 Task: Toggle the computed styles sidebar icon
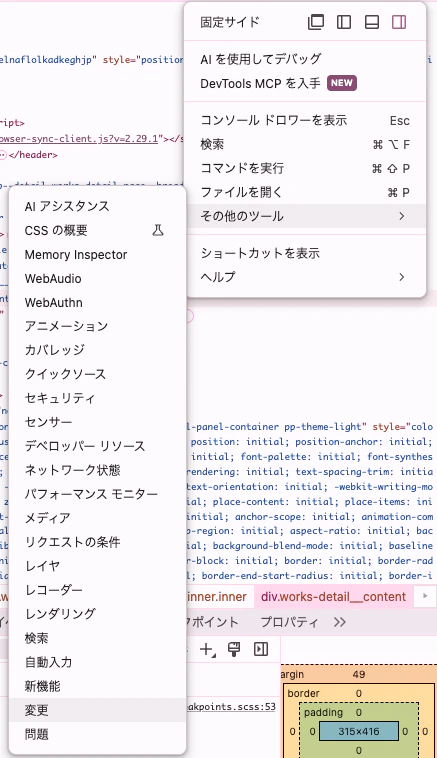pos(261,649)
